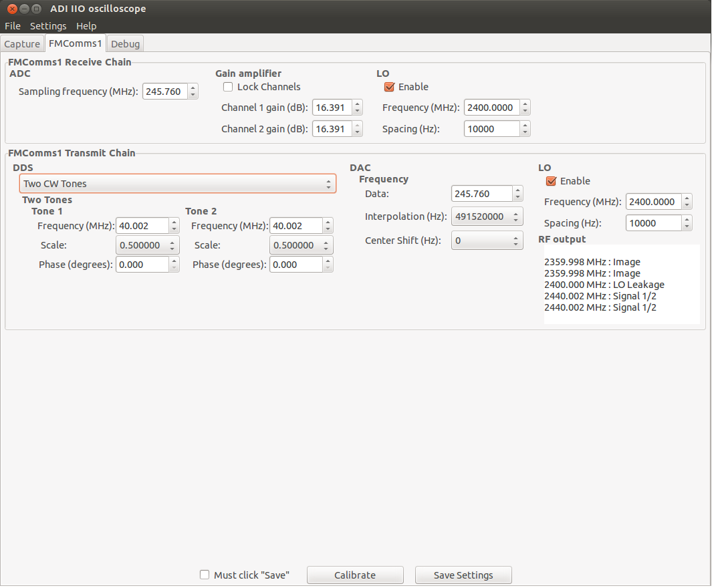Image resolution: width=712 pixels, height=588 pixels.
Task: Open the Center Shift (Hz) dropdown
Action: click(487, 241)
